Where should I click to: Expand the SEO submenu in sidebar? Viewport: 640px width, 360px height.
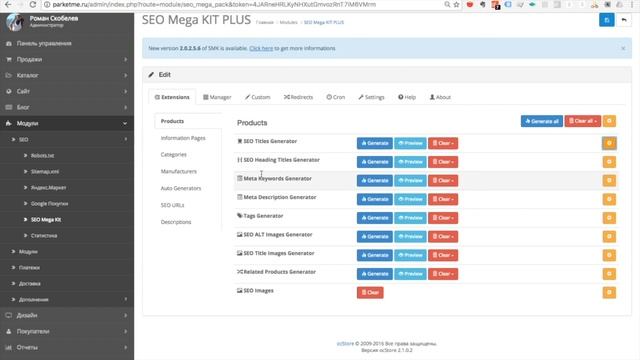[x=67, y=139]
